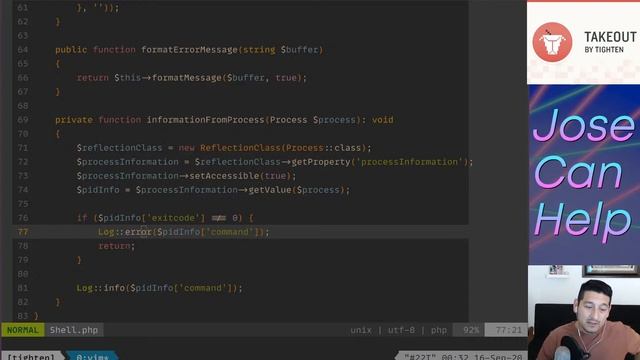Click the 'string $buffer' parameter on line 64
This screenshot has height=360, width=640.
pos(280,50)
